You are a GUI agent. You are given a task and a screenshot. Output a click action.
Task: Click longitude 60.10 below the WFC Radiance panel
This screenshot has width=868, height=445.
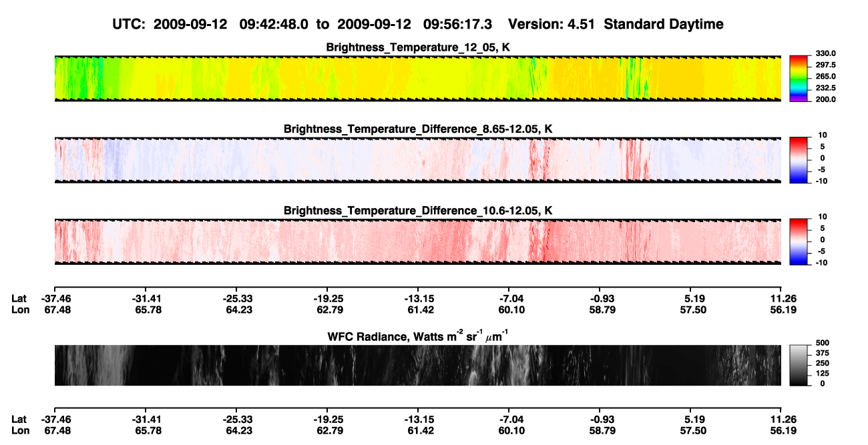510,430
